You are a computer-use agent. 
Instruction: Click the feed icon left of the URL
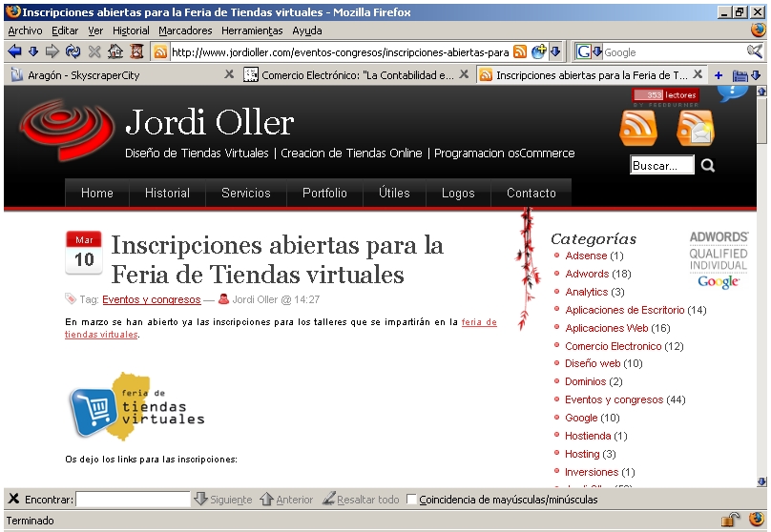click(159, 52)
